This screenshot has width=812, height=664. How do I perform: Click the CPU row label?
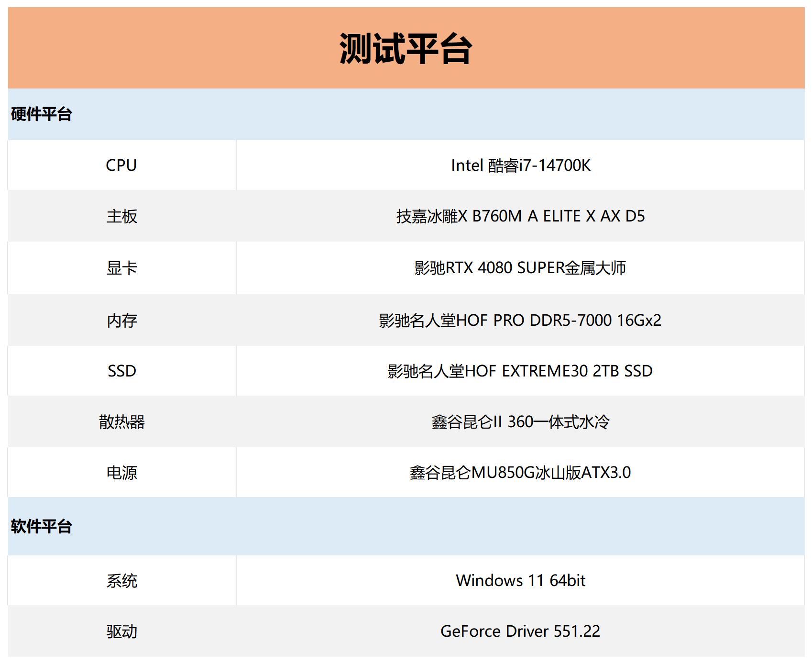[x=121, y=165]
